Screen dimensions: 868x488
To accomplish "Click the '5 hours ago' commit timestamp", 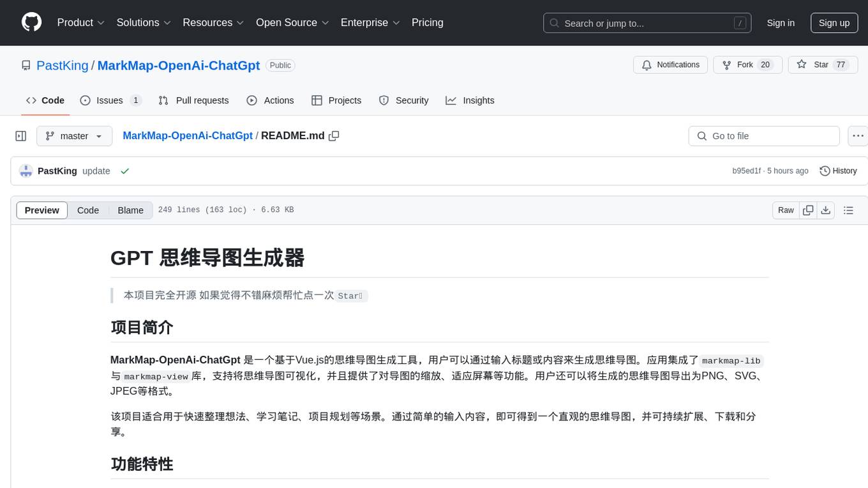I will click(x=788, y=171).
